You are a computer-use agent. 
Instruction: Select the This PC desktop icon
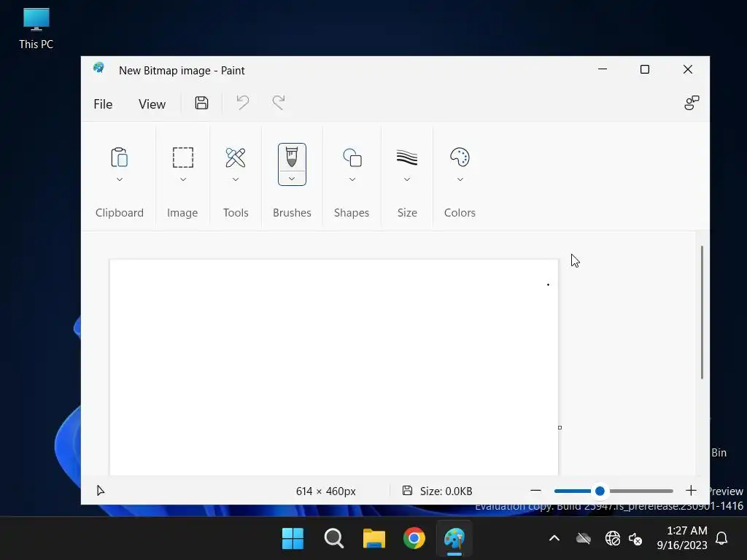coord(36,29)
